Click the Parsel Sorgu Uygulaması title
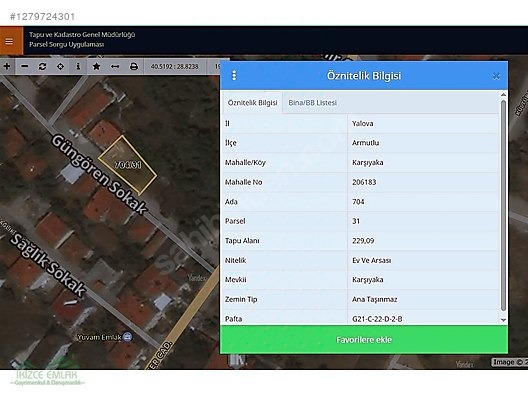528x396 pixels. click(66, 44)
